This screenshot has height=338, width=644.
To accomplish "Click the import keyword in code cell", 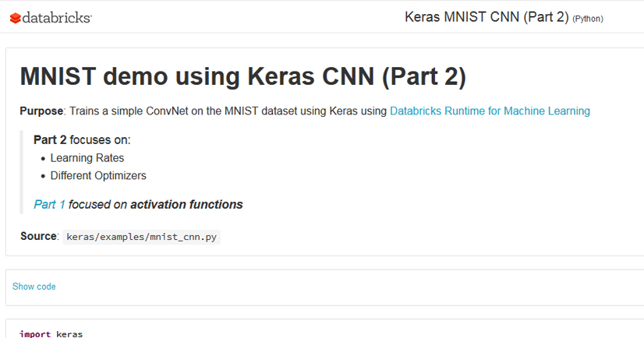I will [35, 334].
